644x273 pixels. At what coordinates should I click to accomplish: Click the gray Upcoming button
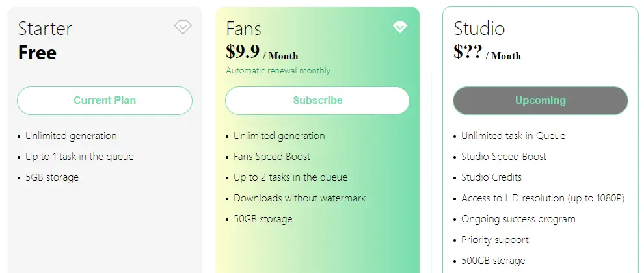point(541,101)
